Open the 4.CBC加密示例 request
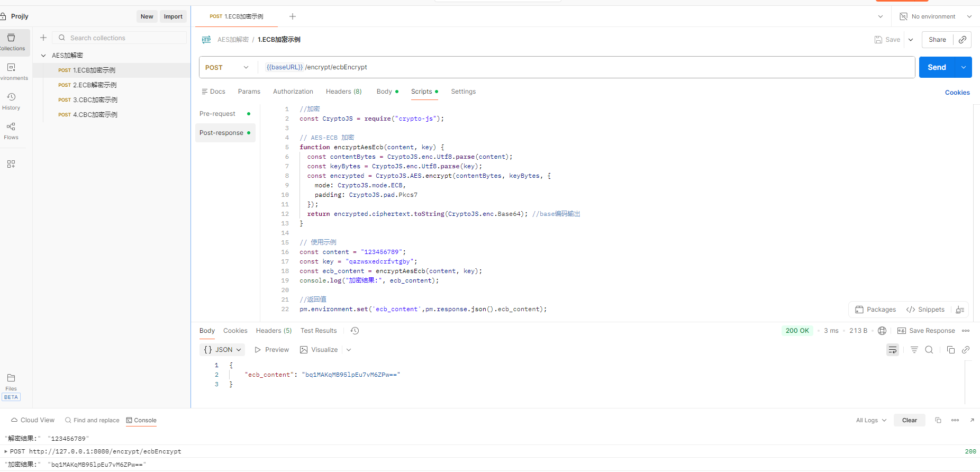Image resolution: width=980 pixels, height=472 pixels. pos(112,115)
